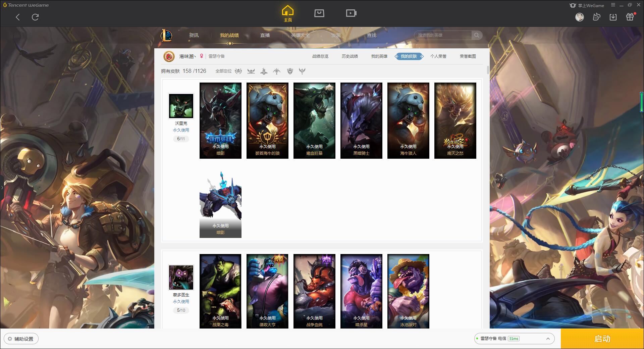Open 泳池派对 skin card

tap(408, 291)
